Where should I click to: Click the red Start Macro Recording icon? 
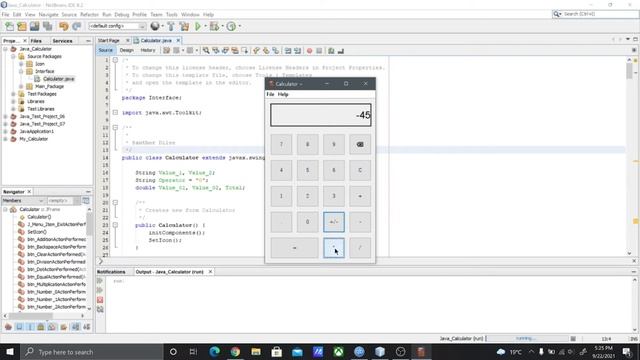[x=309, y=51]
